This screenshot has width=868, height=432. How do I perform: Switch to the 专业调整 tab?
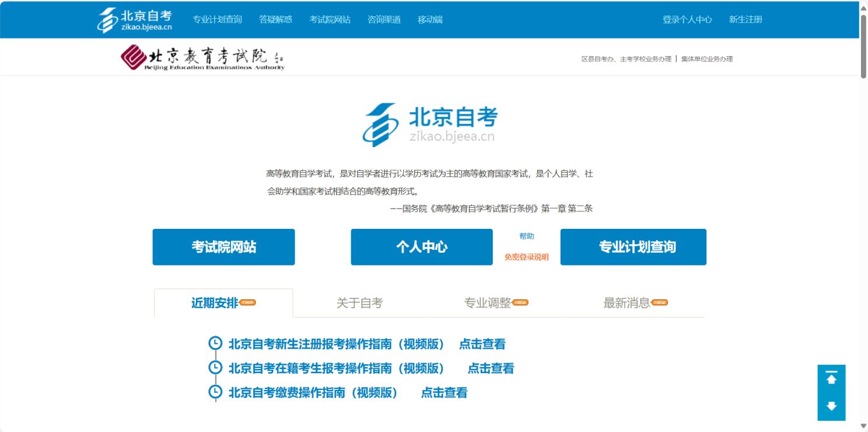click(x=496, y=303)
